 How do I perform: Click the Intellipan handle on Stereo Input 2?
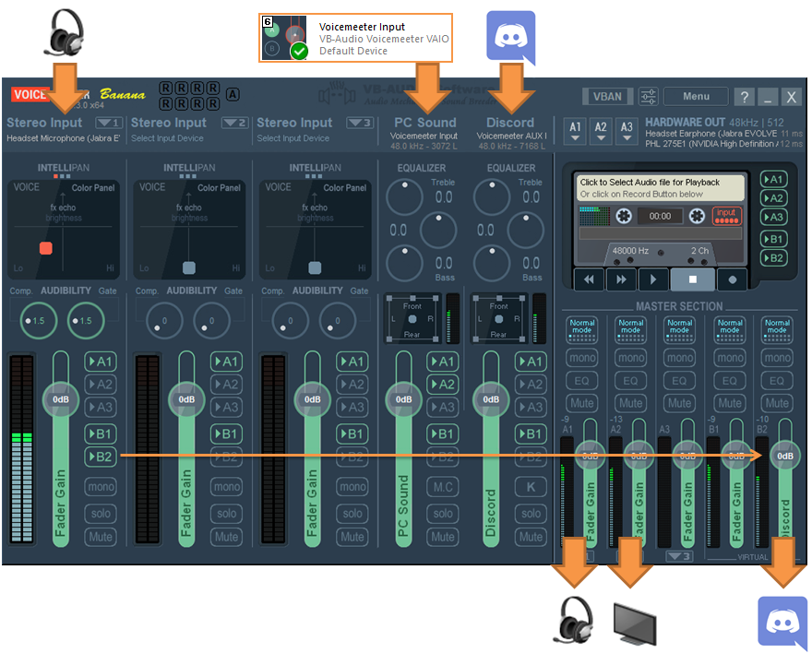point(189,267)
